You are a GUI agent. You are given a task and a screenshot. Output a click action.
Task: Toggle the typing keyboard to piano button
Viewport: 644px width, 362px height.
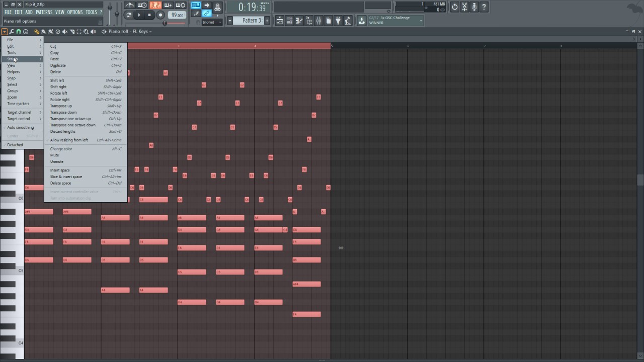point(196,6)
